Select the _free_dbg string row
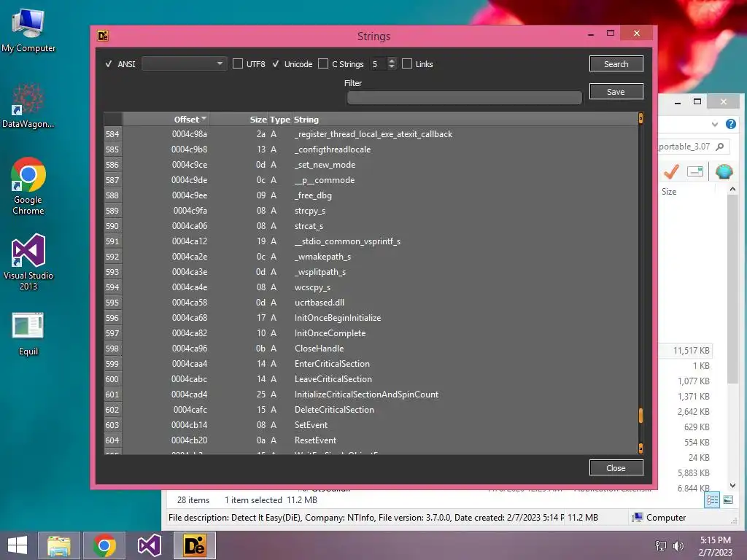This screenshot has height=560, width=747. tap(371, 195)
